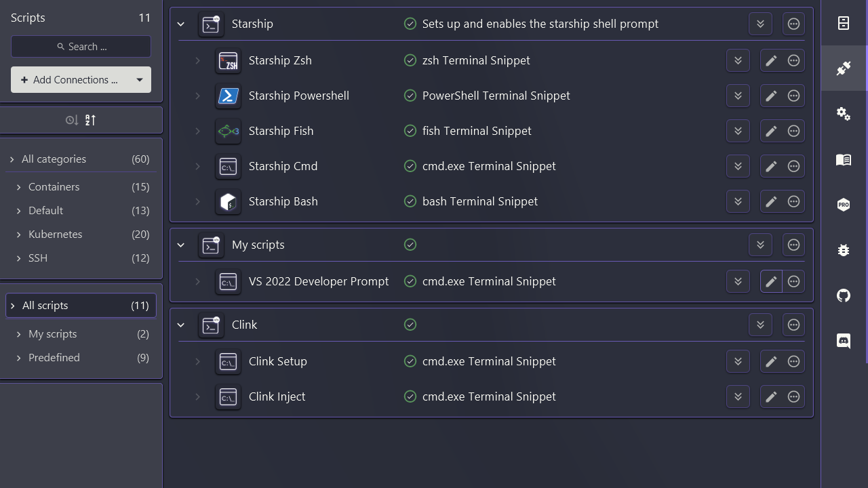Select the Kubernetes category
The height and width of the screenshot is (488, 868).
pyautogui.click(x=56, y=234)
